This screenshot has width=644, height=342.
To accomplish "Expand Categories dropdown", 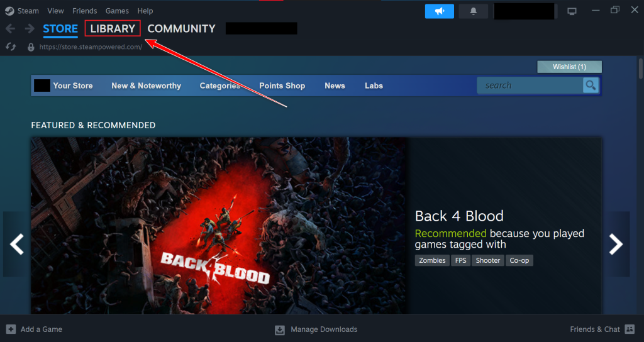I will tap(220, 85).
